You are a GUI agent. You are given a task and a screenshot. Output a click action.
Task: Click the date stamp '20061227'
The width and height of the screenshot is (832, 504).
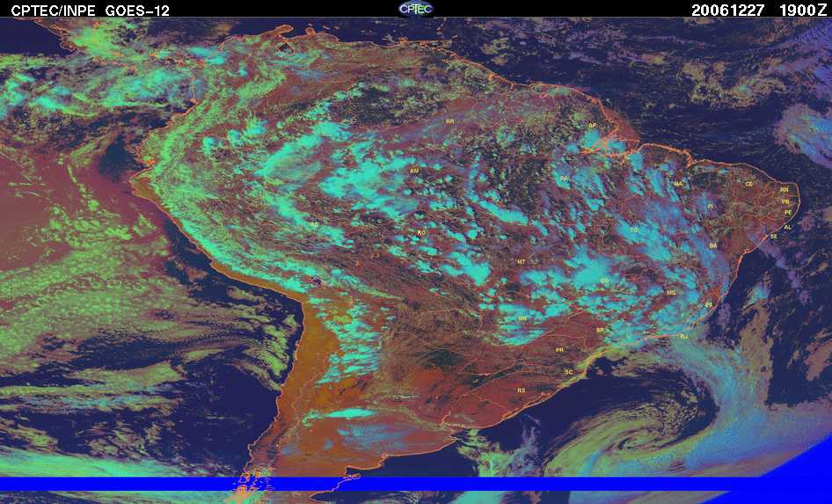coord(727,10)
